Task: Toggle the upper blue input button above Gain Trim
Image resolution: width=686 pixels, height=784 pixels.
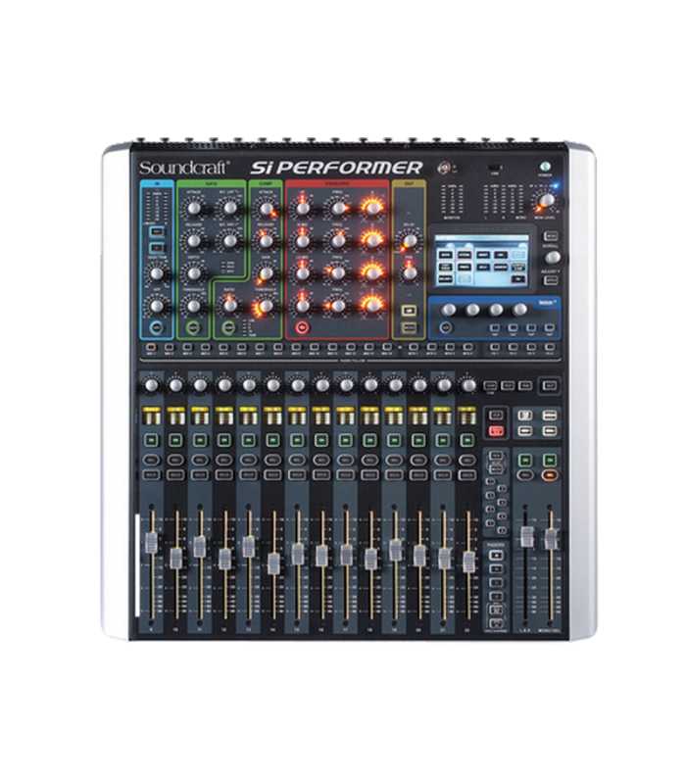Action: [157, 231]
